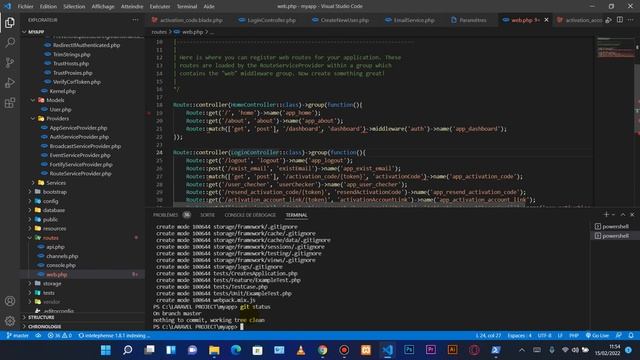Open api.php in routes folder
The height and width of the screenshot is (360, 640).
[x=55, y=247]
